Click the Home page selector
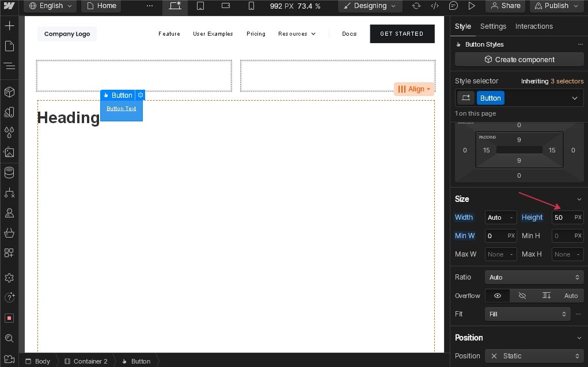The height and width of the screenshot is (367, 588). (x=101, y=6)
